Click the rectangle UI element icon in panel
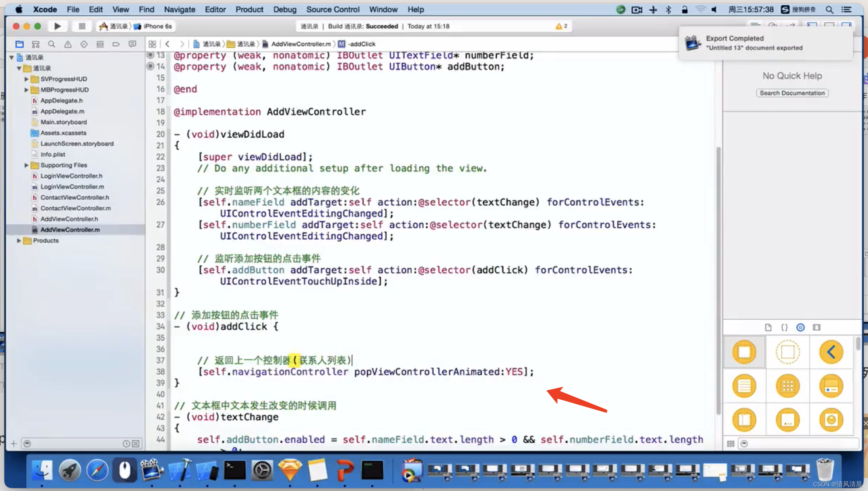Image resolution: width=868 pixels, height=491 pixels. point(788,352)
